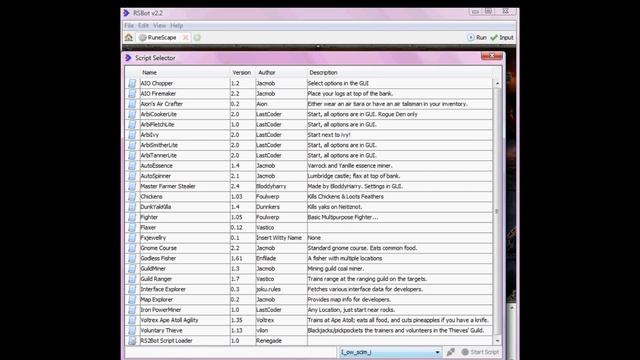Click author cell 'joku.rules'

268,289
